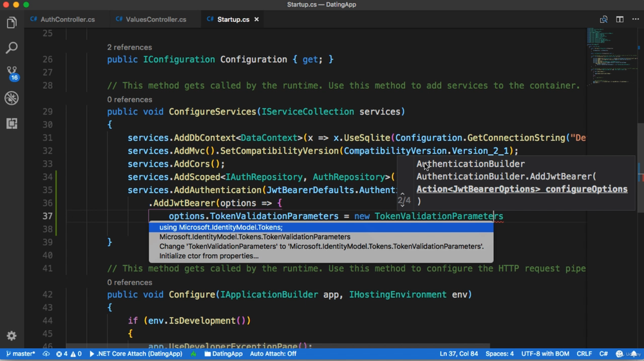Click the green flame icon in status bar

(x=193, y=354)
